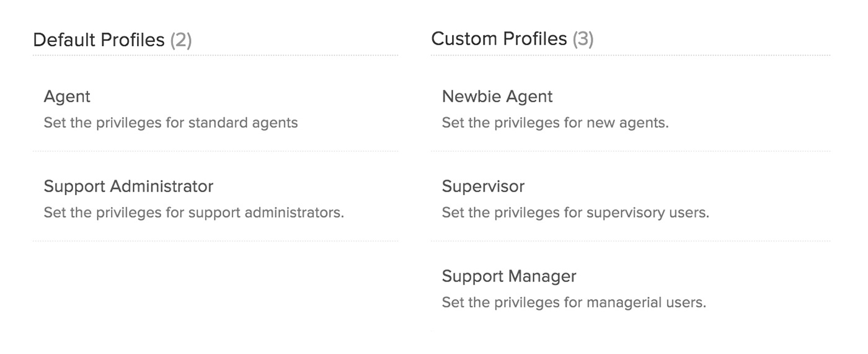Open the Support Administrator profile

pyautogui.click(x=128, y=187)
